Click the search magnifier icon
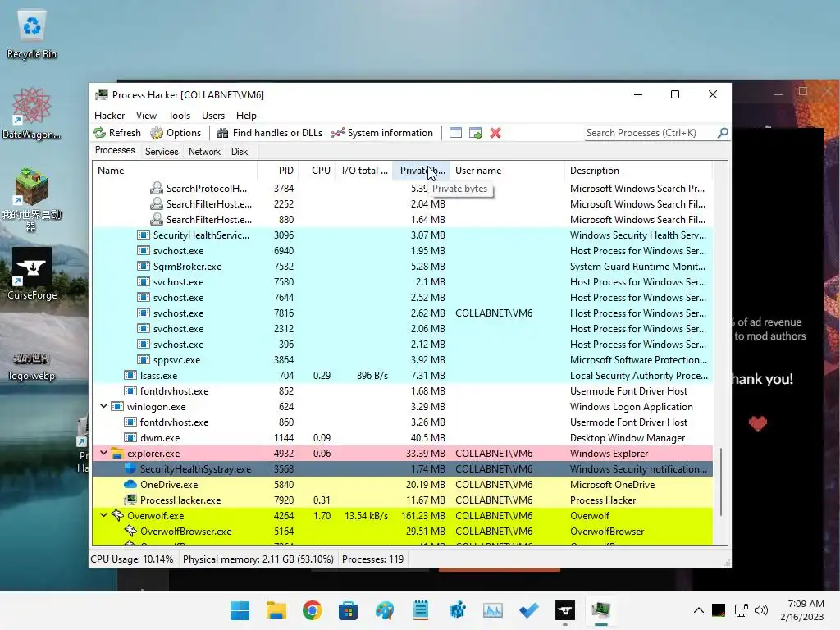 [x=723, y=132]
